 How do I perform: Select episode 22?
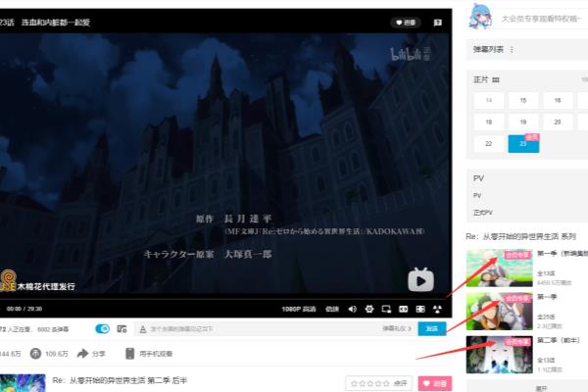tap(489, 144)
